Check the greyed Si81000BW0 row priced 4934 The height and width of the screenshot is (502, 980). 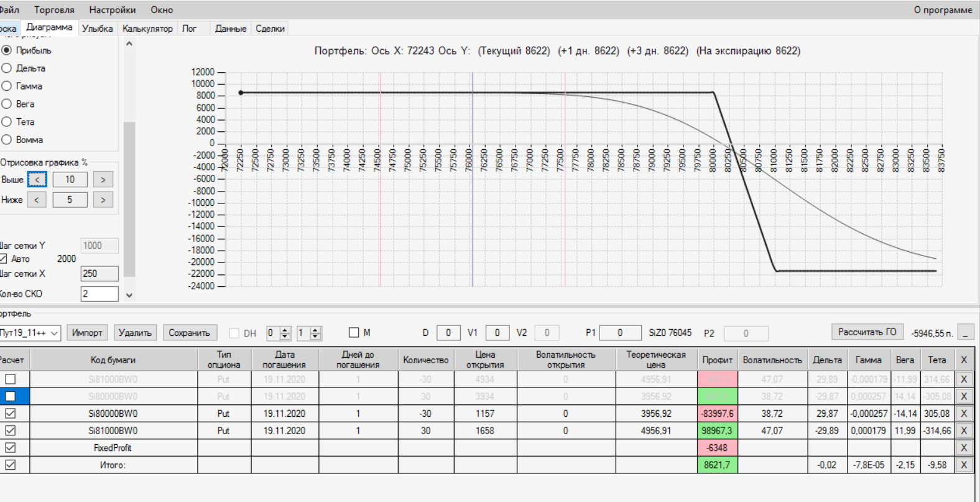tap(11, 379)
